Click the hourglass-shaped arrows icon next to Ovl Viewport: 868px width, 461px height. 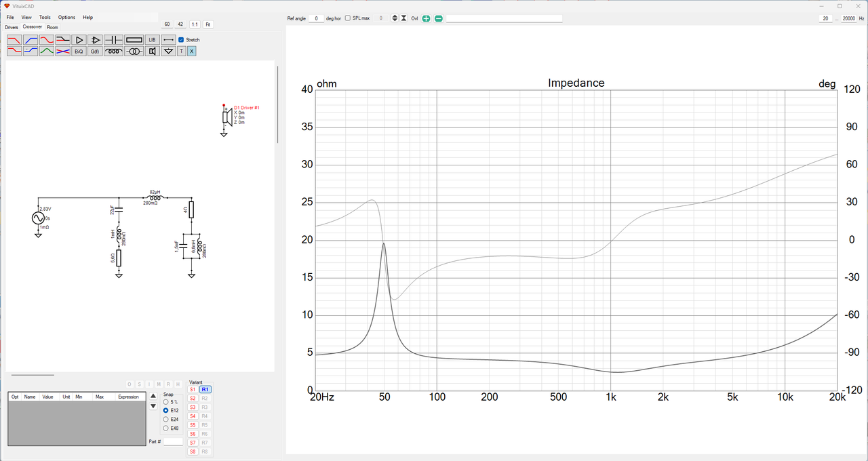[x=403, y=18]
